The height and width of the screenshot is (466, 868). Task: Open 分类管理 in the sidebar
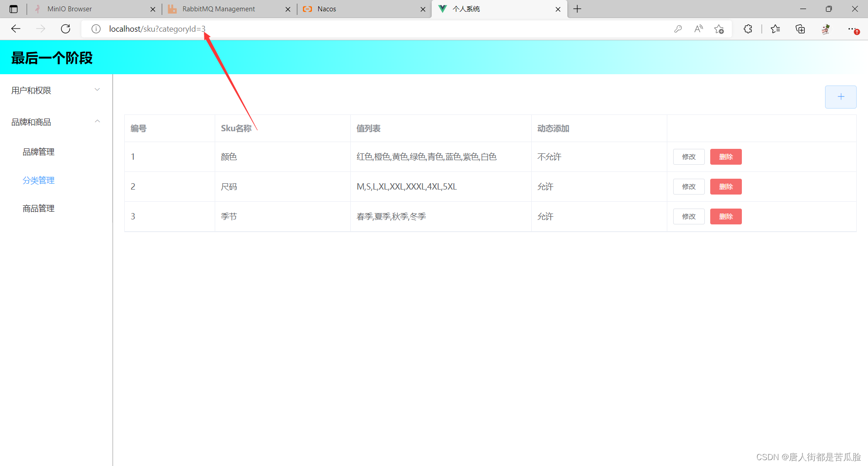click(56, 180)
